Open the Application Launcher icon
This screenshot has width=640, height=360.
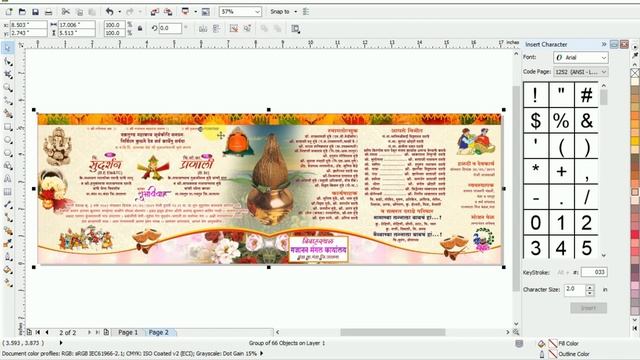coord(185,12)
